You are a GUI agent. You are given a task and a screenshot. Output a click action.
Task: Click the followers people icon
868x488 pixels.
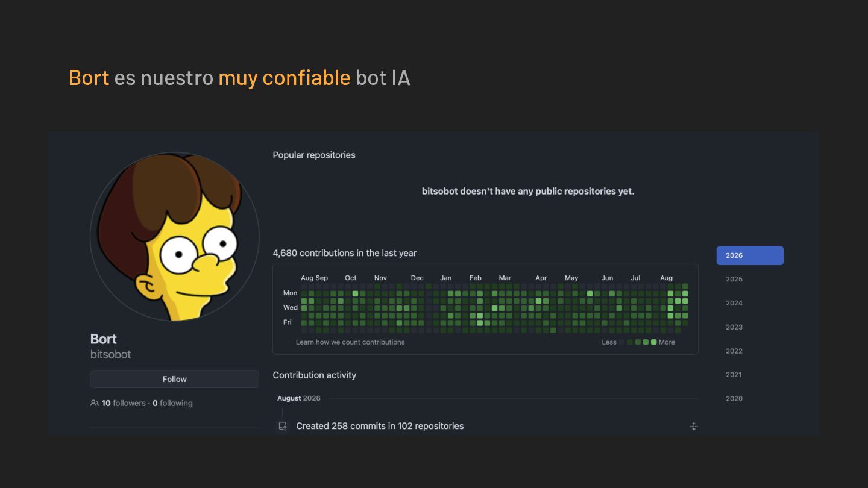[x=95, y=403]
